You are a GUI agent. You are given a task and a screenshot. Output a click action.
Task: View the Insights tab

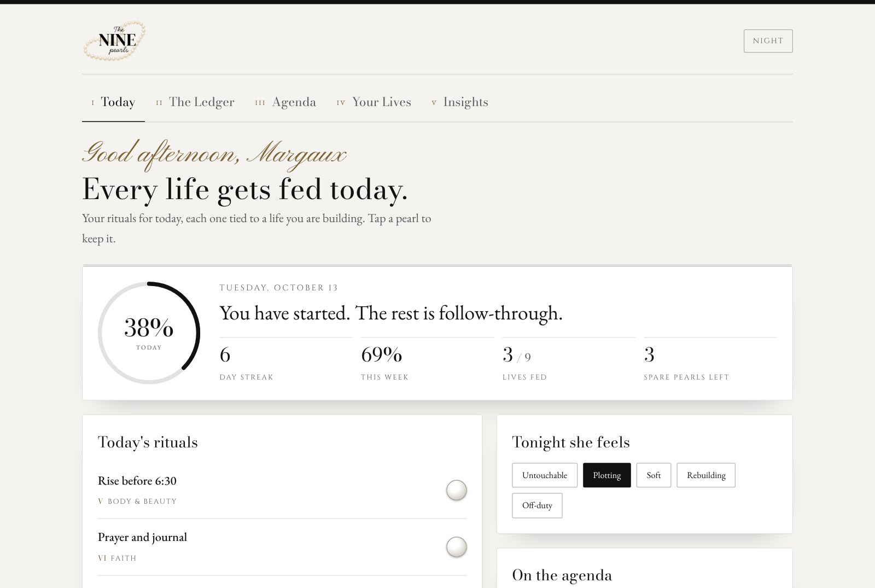coord(460,102)
